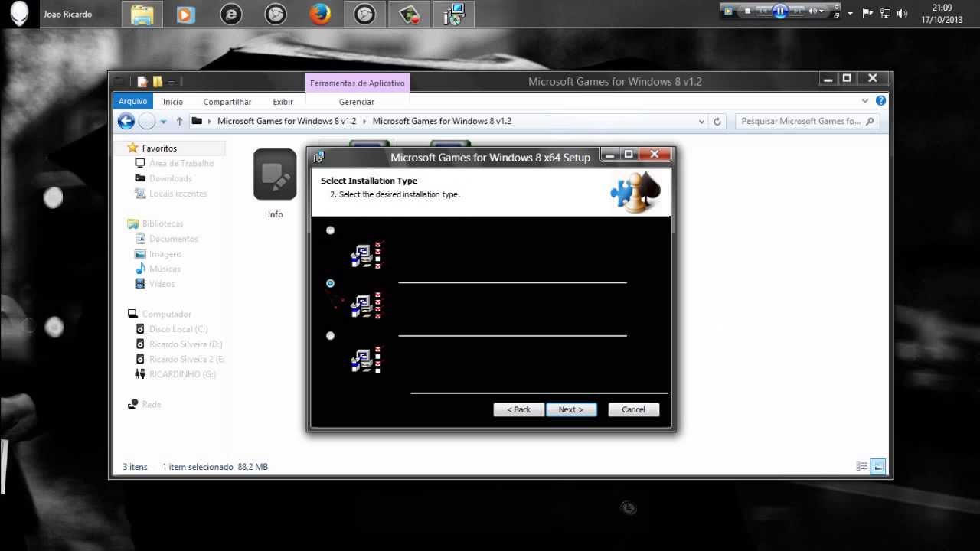Click the New Folder quick access icon

pos(158,81)
